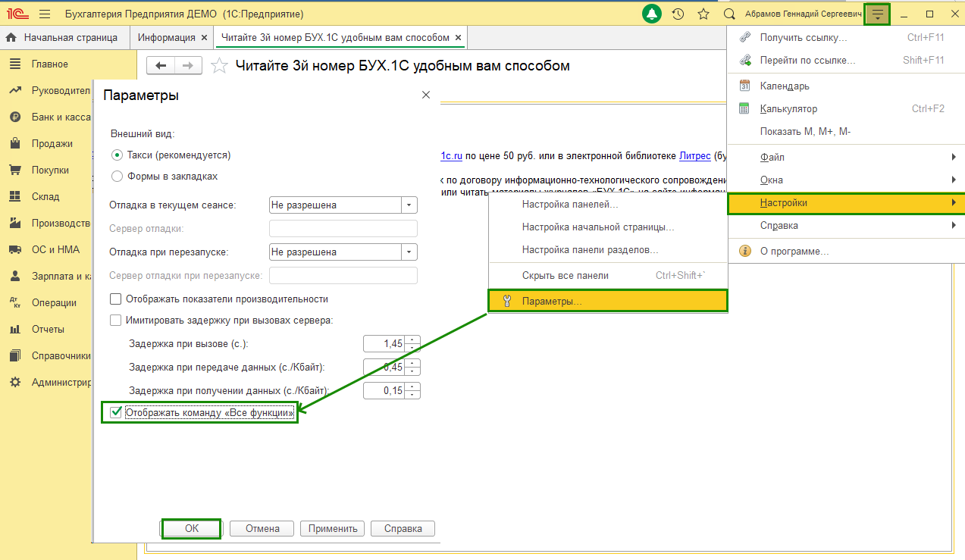Screen dimensions: 965x560
Task: Switch to Начальная страница tab
Action: 64,37
